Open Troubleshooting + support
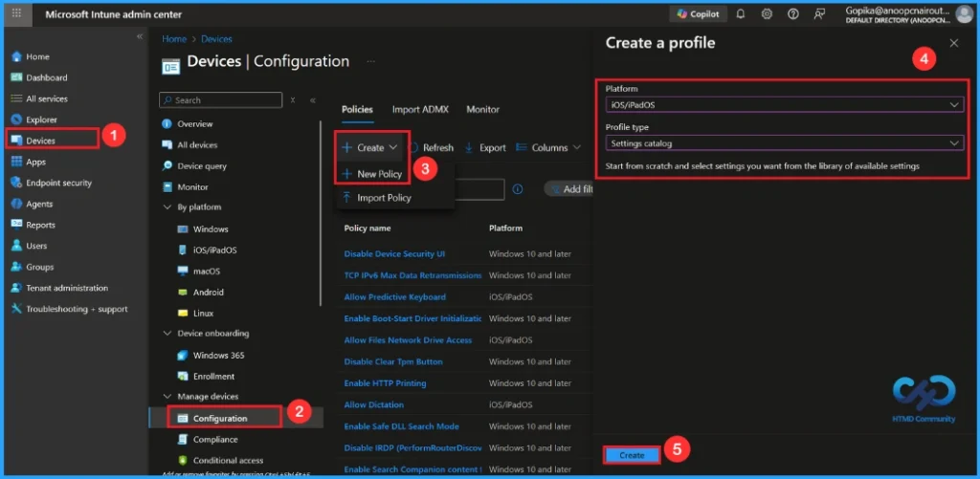This screenshot has height=479, width=980. point(77,309)
